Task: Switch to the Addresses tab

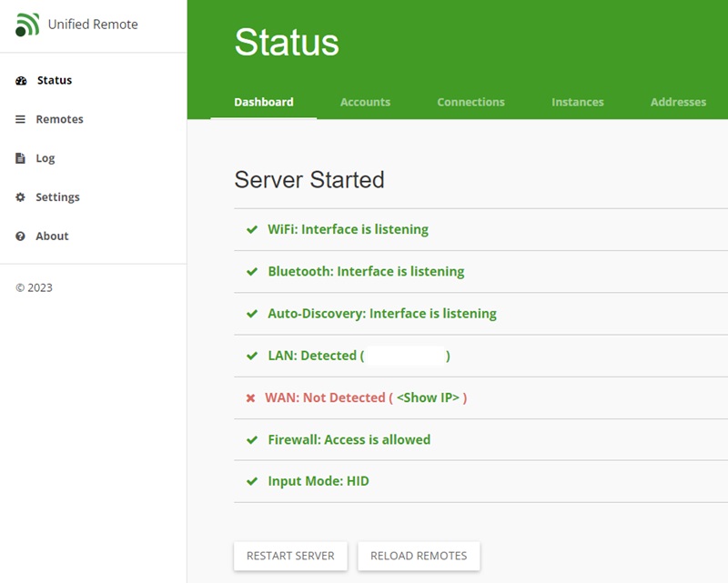Action: (678, 102)
